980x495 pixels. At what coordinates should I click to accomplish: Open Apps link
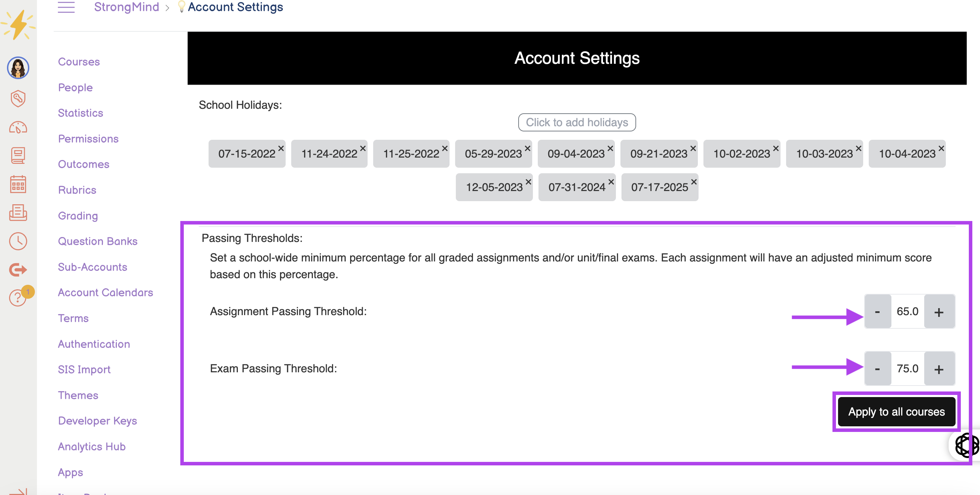coord(70,472)
